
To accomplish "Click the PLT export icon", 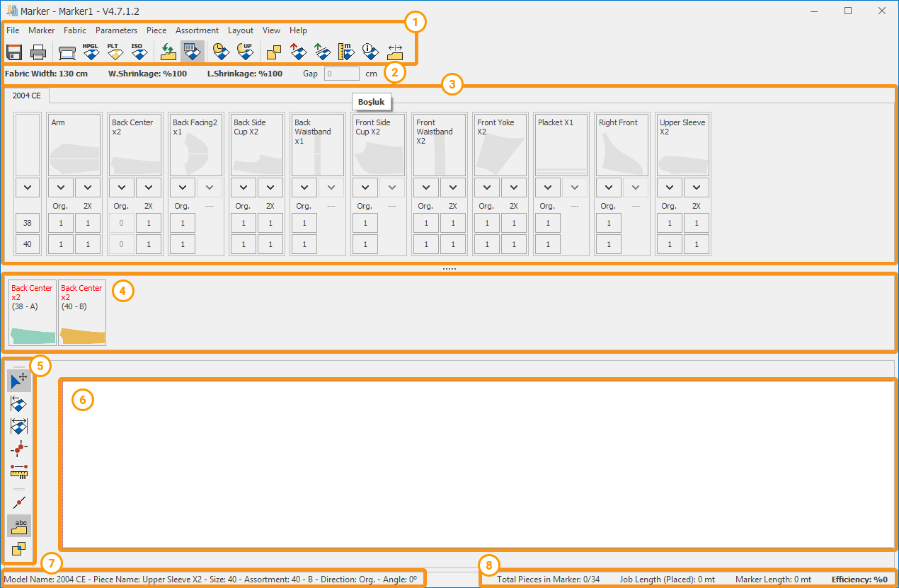I will point(113,52).
